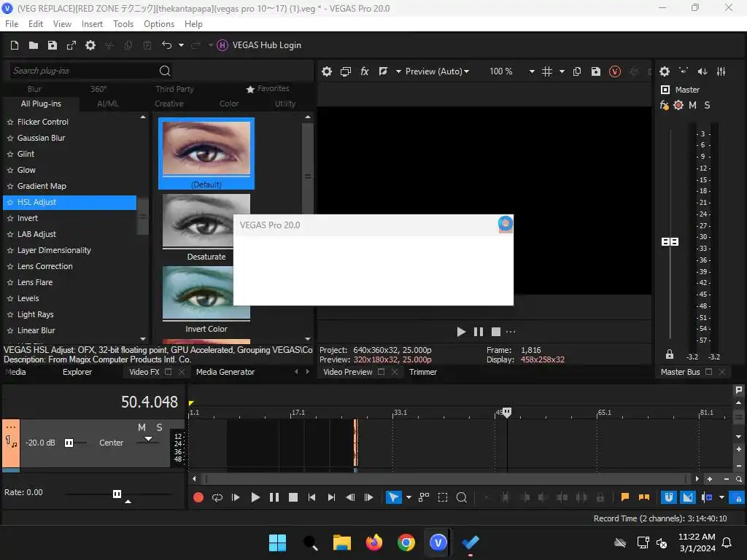Switch to Color plug-in category tab
Viewport: 747px width, 560px height.
[x=229, y=104]
